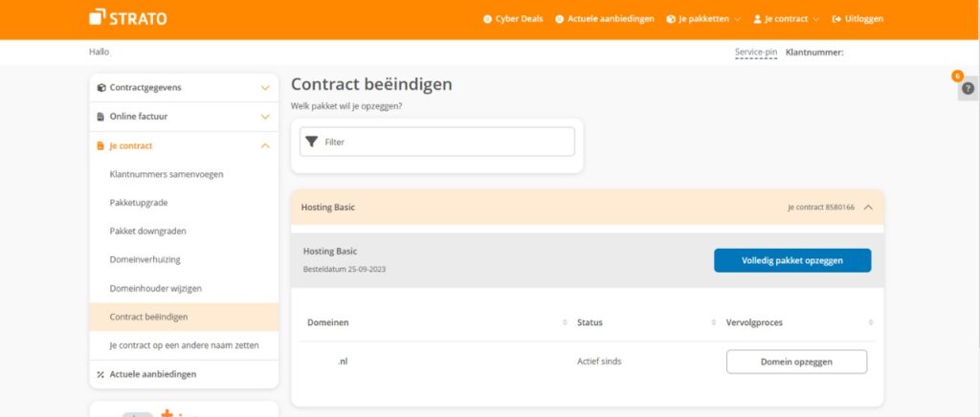Click the Actuele aanbiedingen percent icon in sidebar
The height and width of the screenshot is (417, 980).
click(100, 374)
